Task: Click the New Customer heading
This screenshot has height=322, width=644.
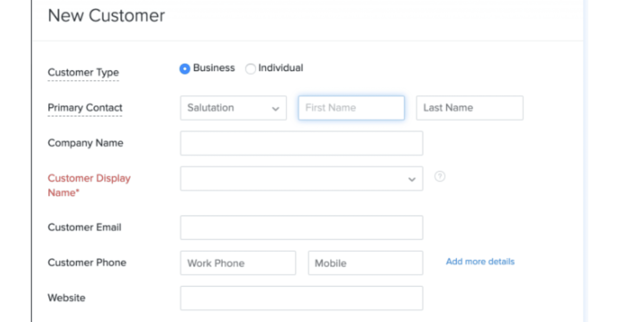Action: click(x=106, y=16)
